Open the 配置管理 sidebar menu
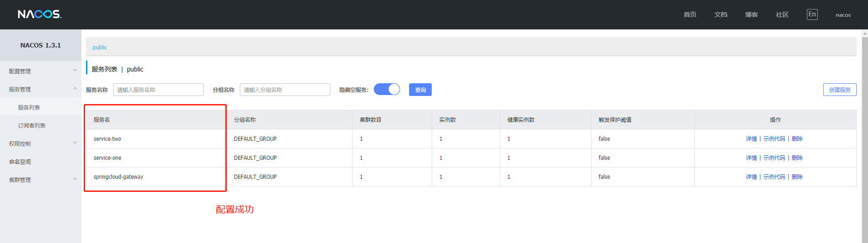Viewport: 868px width, 243px height. point(41,71)
